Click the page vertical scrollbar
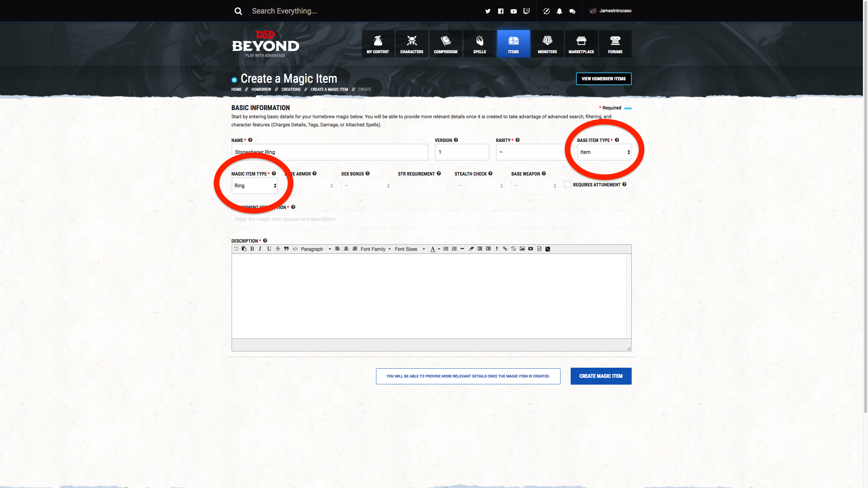Screen dimensions: 868x488 tap(865, 207)
